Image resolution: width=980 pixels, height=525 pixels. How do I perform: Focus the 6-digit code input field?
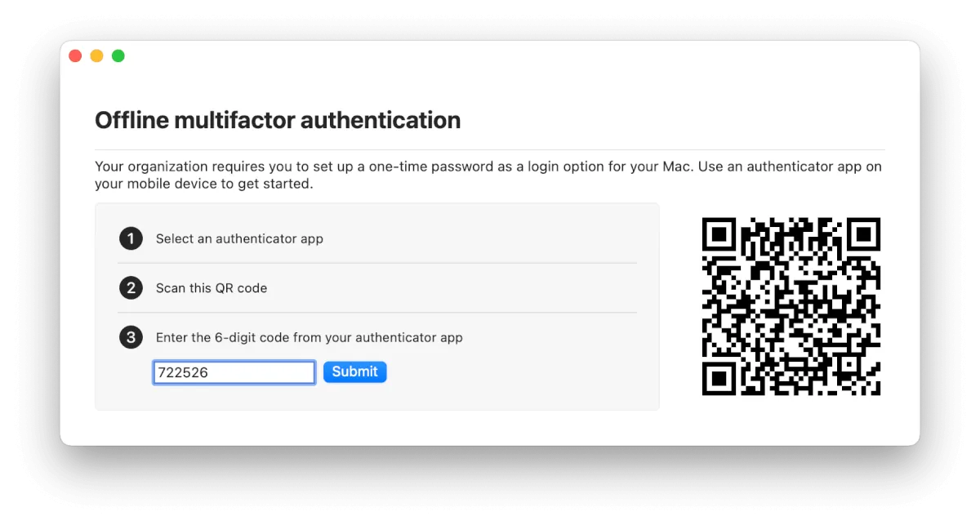click(x=234, y=372)
